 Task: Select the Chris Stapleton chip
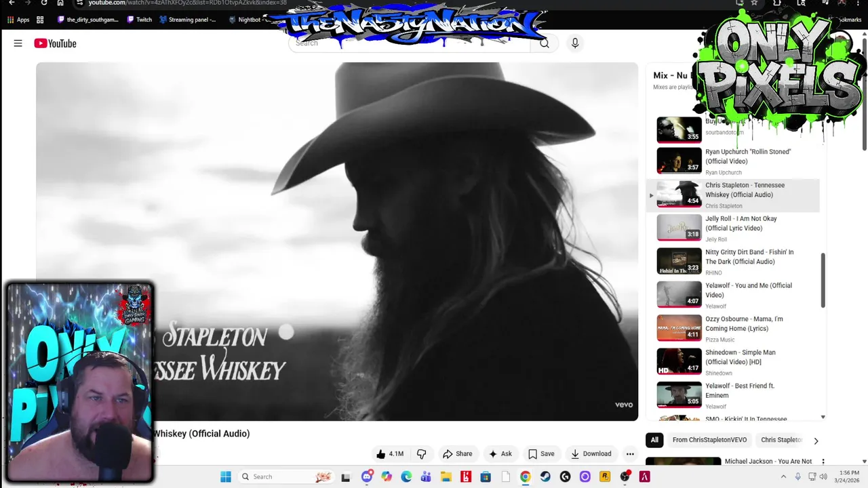pos(781,440)
